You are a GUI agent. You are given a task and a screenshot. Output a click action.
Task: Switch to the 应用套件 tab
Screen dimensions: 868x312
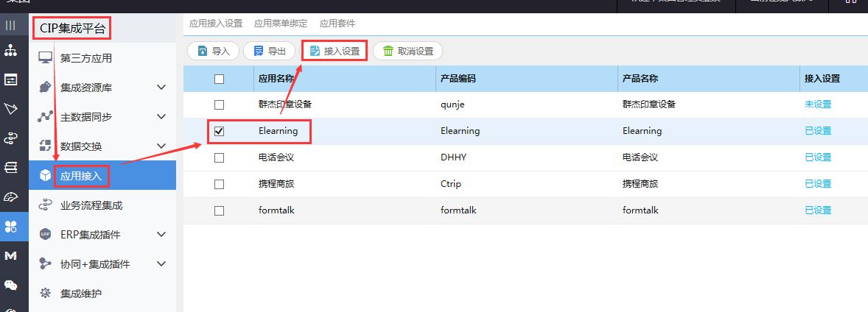[337, 24]
